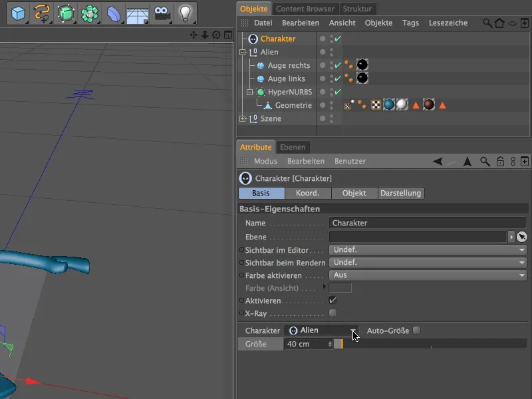Click the viewport rotate navigation icon
The height and width of the screenshot is (399, 532).
(216, 35)
